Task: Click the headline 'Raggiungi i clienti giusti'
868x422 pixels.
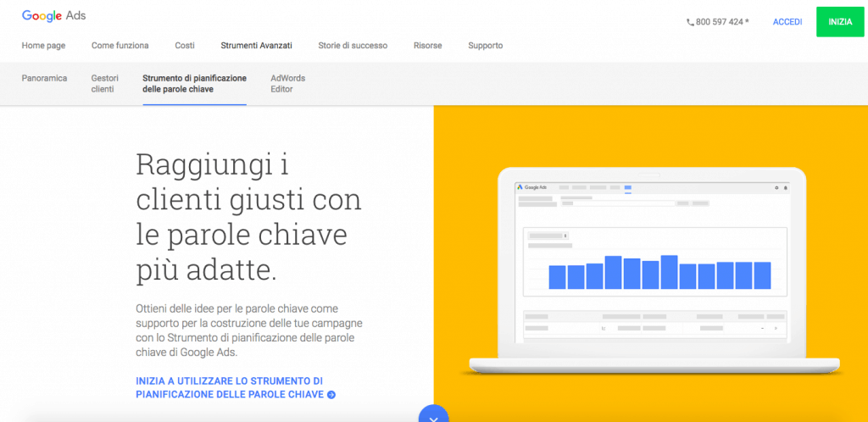Action: (248, 216)
